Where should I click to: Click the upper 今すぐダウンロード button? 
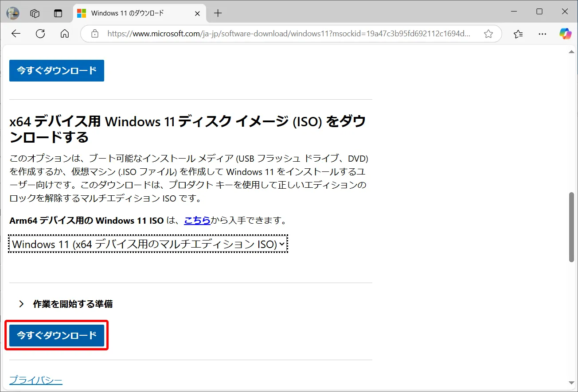coord(57,70)
